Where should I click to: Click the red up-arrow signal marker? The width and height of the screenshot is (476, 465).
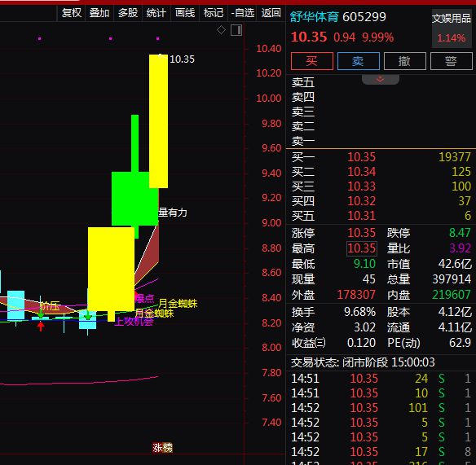(x=41, y=327)
